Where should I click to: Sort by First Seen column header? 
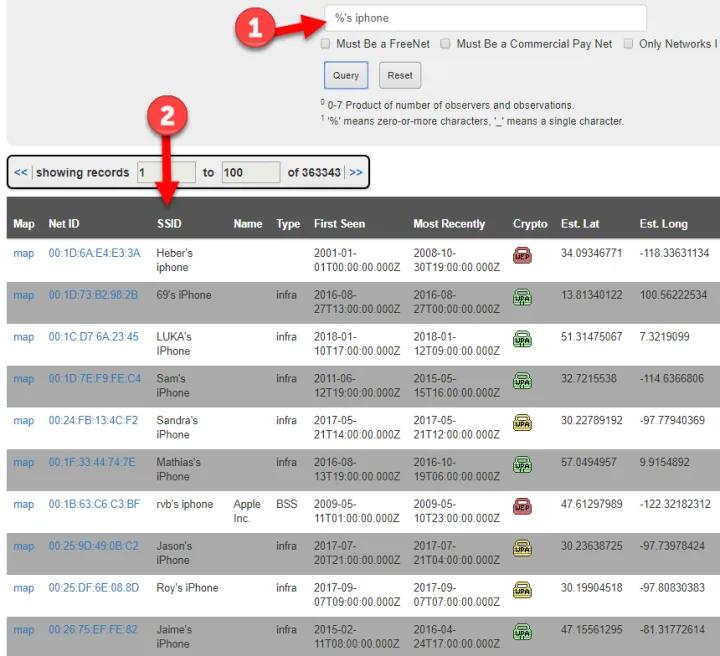tap(339, 224)
